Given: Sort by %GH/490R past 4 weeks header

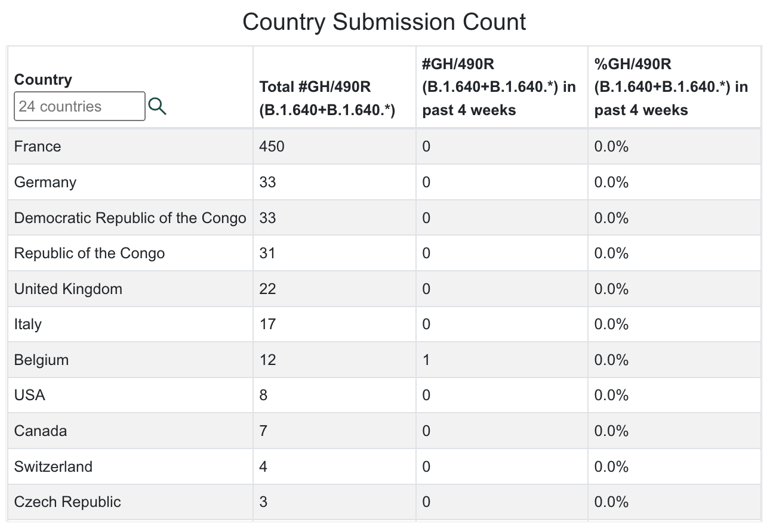Looking at the screenshot, I should coord(671,87).
